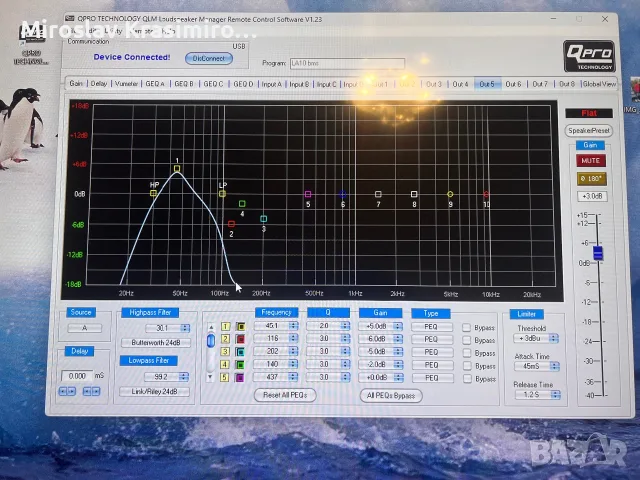Select magenta PEQ node 5 on graph
Screen dimensions: 640x480
(308, 194)
